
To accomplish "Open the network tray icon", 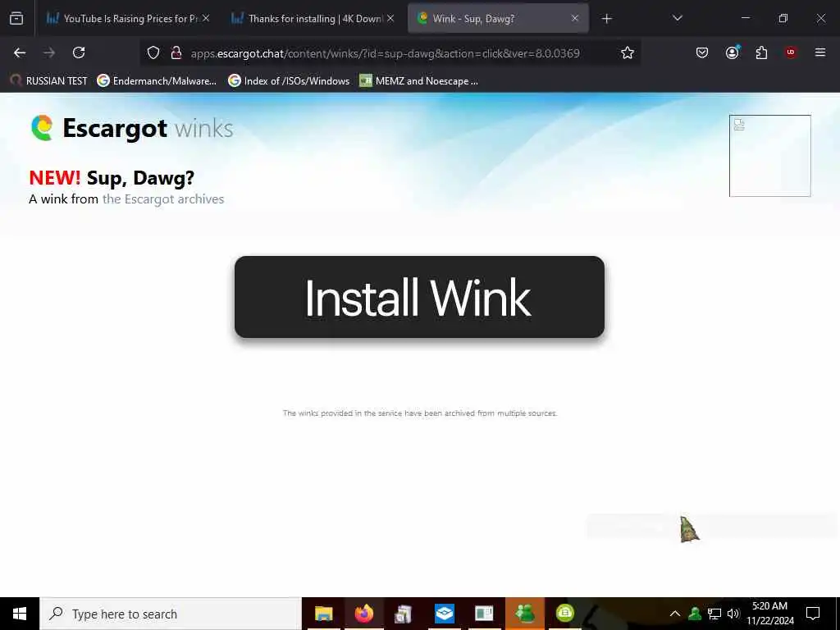I will point(714,614).
